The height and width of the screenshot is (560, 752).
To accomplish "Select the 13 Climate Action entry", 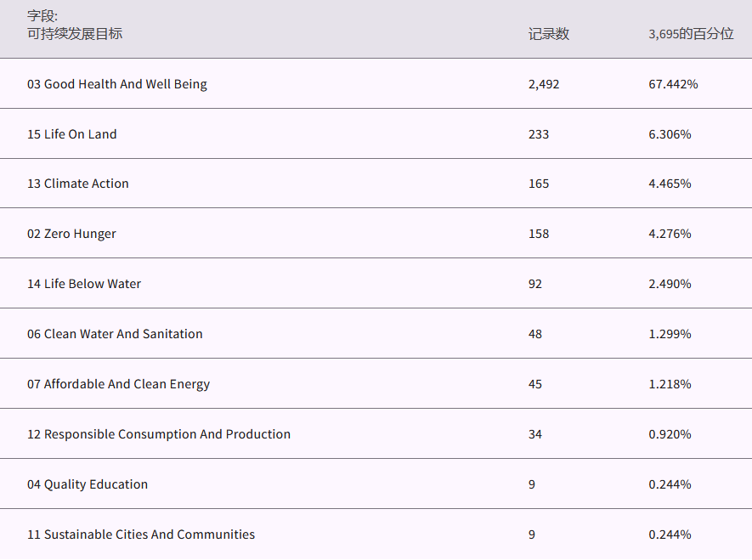I will point(78,184).
